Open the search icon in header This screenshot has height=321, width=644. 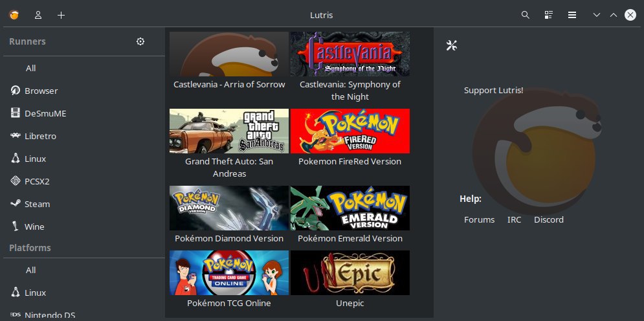526,15
